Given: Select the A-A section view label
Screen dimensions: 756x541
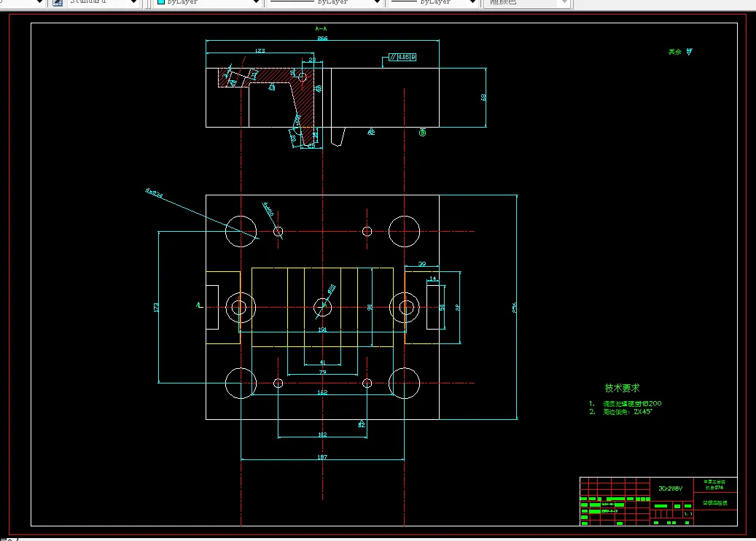Looking at the screenshot, I should (321, 29).
